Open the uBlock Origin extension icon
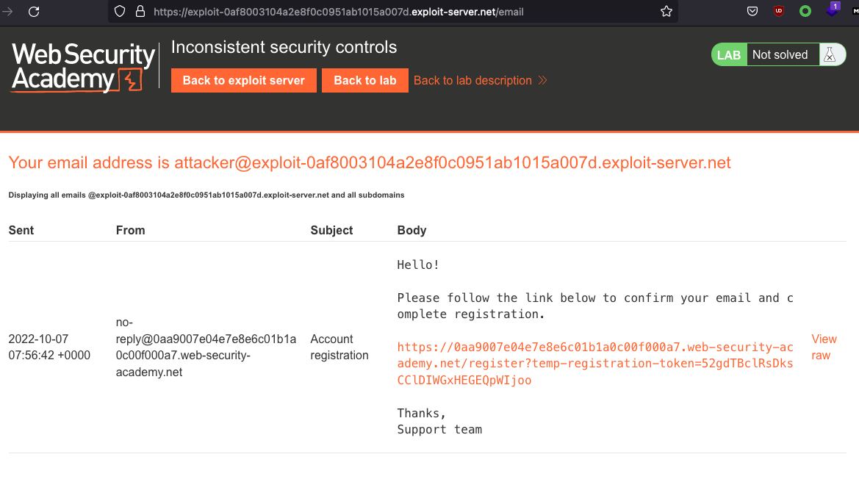The width and height of the screenshot is (859, 504). pos(779,12)
